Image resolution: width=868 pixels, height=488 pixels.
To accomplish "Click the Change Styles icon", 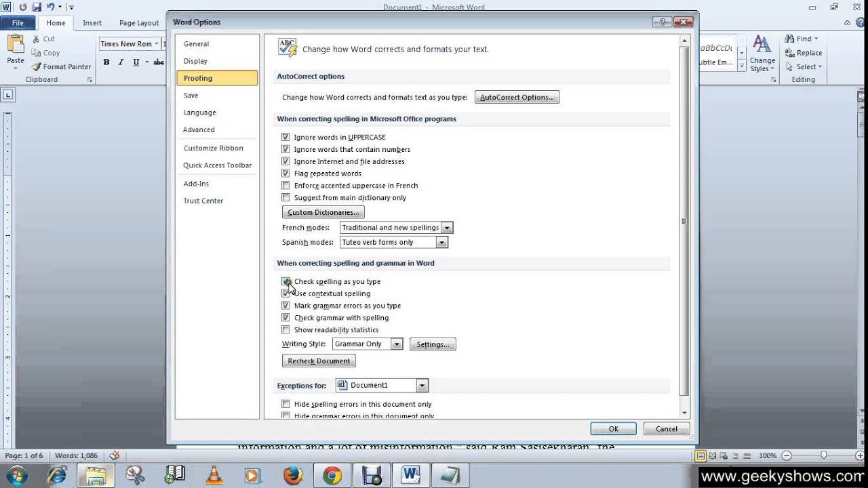I will (x=762, y=45).
